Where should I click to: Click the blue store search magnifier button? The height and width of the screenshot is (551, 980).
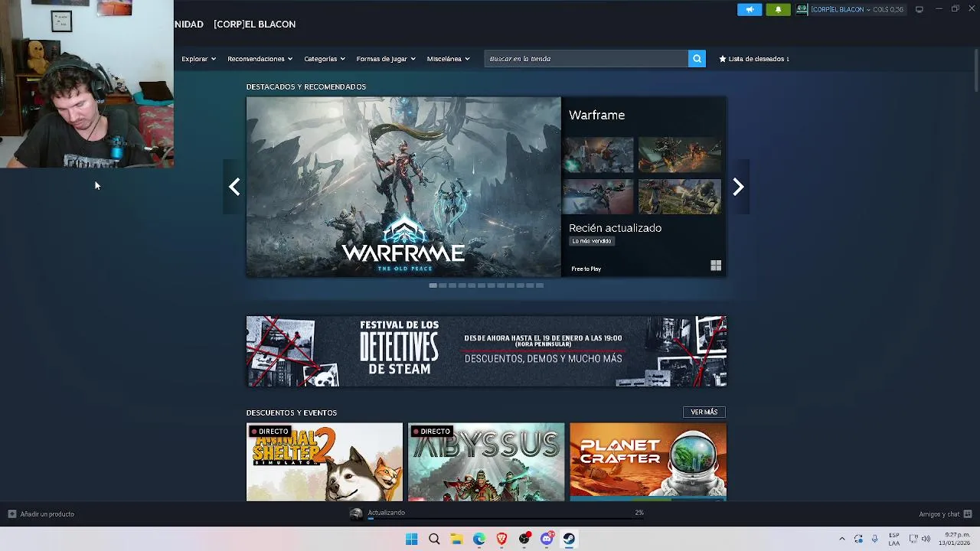click(x=697, y=59)
